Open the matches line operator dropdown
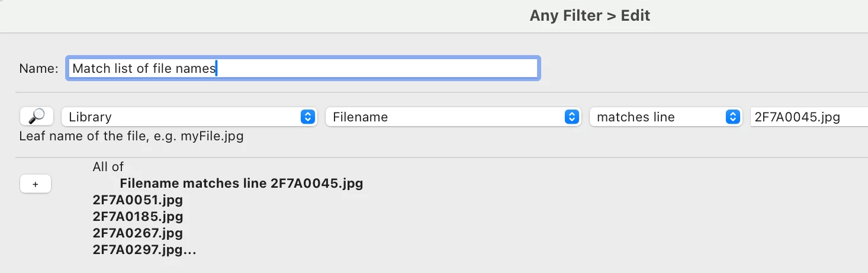 click(x=660, y=117)
